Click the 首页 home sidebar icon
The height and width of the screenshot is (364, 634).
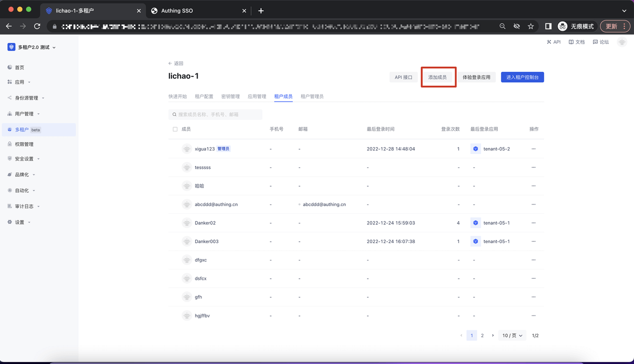tap(10, 67)
